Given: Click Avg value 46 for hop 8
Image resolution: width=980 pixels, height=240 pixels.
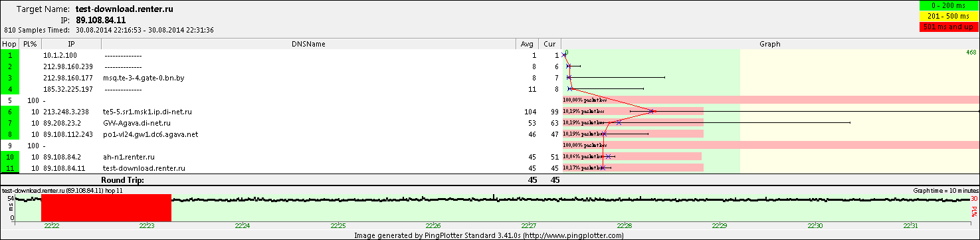Looking at the screenshot, I should 532,134.
